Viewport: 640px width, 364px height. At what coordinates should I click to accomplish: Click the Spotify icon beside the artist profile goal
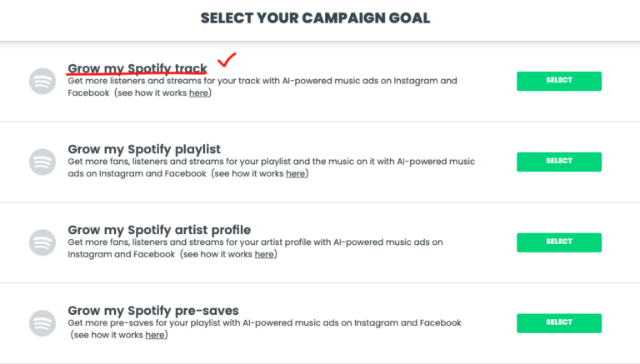[42, 242]
